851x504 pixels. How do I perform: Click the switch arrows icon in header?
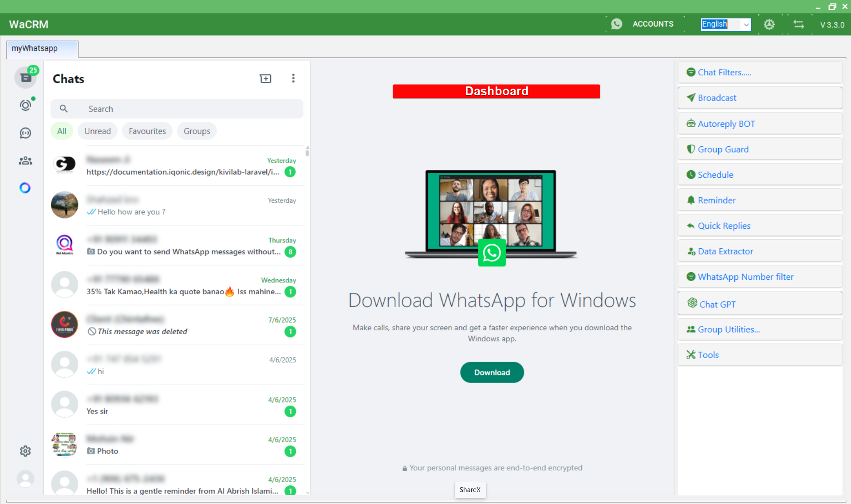[799, 24]
